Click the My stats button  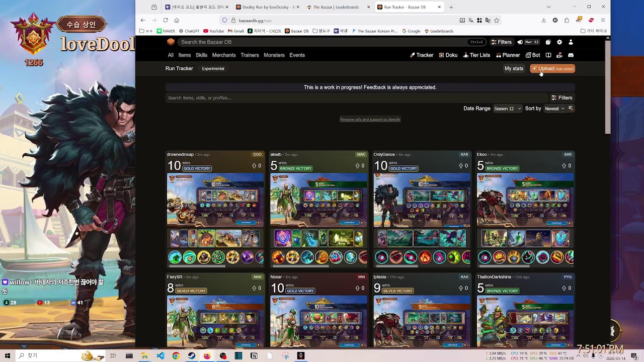pyautogui.click(x=514, y=68)
